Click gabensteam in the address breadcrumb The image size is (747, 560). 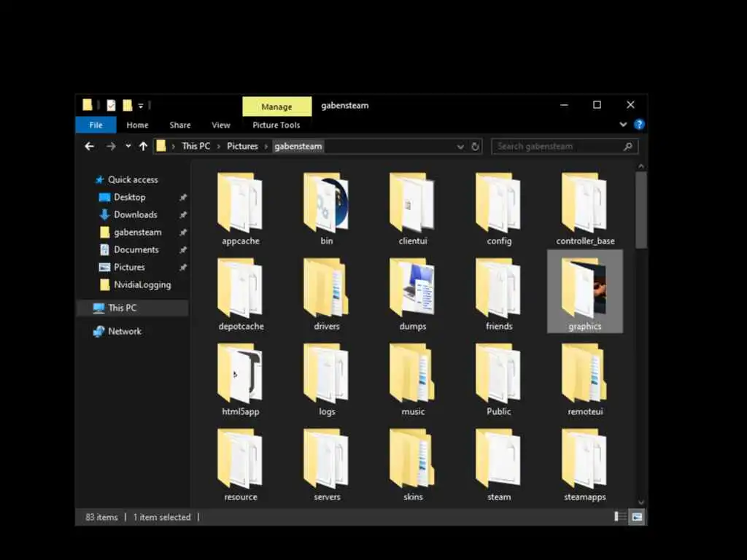click(x=298, y=146)
